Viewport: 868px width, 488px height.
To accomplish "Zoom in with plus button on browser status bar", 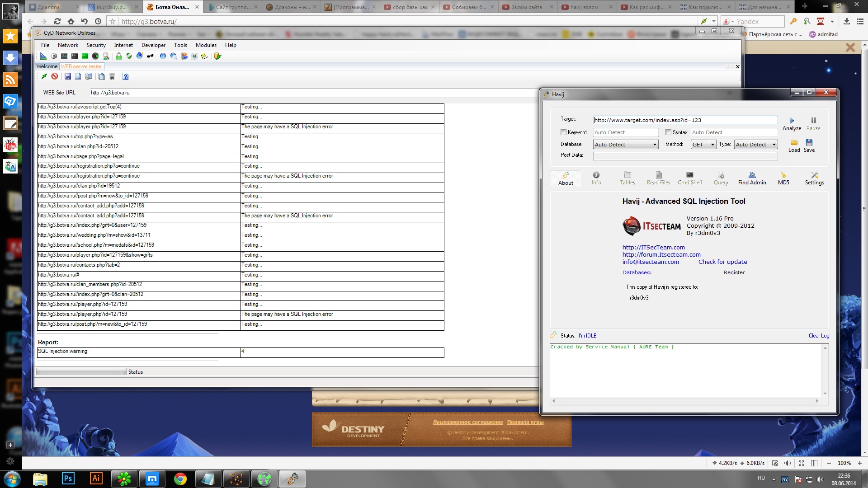I will (x=859, y=463).
